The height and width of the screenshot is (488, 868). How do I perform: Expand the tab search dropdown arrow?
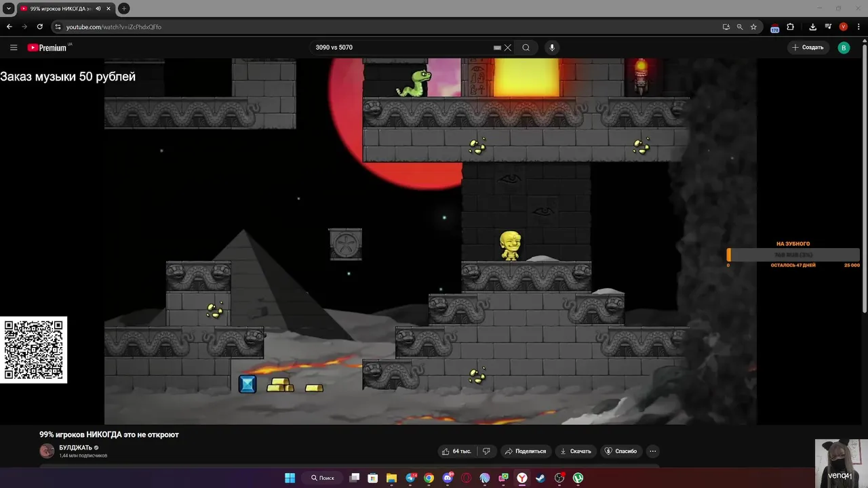pos(9,9)
